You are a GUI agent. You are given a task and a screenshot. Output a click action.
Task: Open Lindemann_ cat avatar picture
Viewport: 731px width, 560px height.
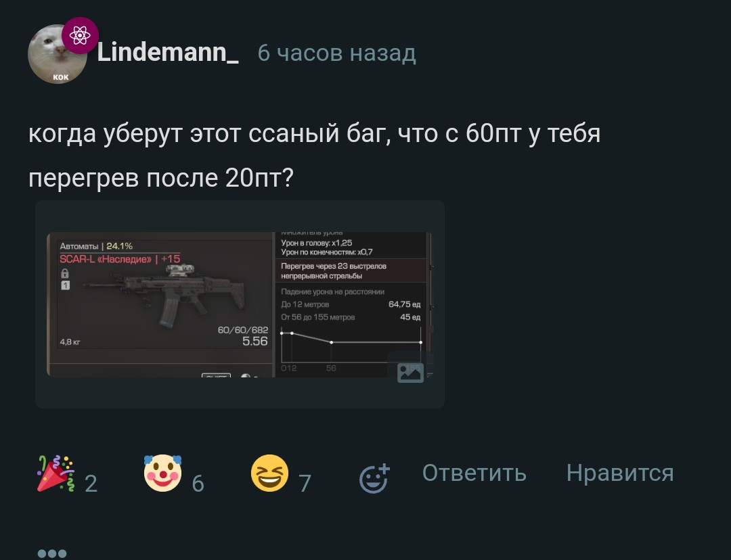(x=57, y=54)
